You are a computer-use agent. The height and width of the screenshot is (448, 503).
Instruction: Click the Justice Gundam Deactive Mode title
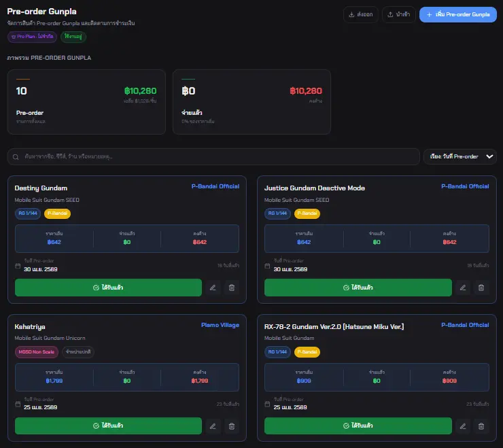pos(314,188)
